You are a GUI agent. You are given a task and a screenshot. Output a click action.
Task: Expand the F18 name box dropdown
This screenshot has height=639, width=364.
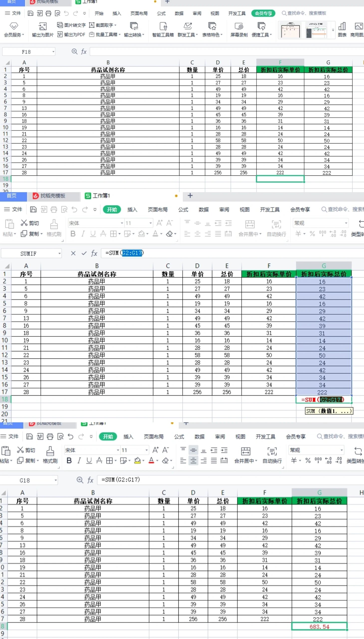(x=53, y=52)
